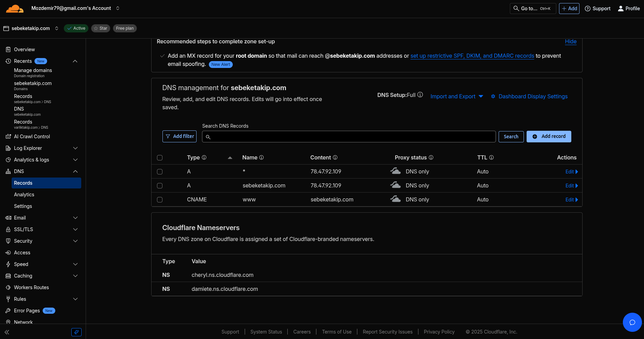Open the chat help bubble
The width and height of the screenshot is (644, 339).
click(x=632, y=322)
